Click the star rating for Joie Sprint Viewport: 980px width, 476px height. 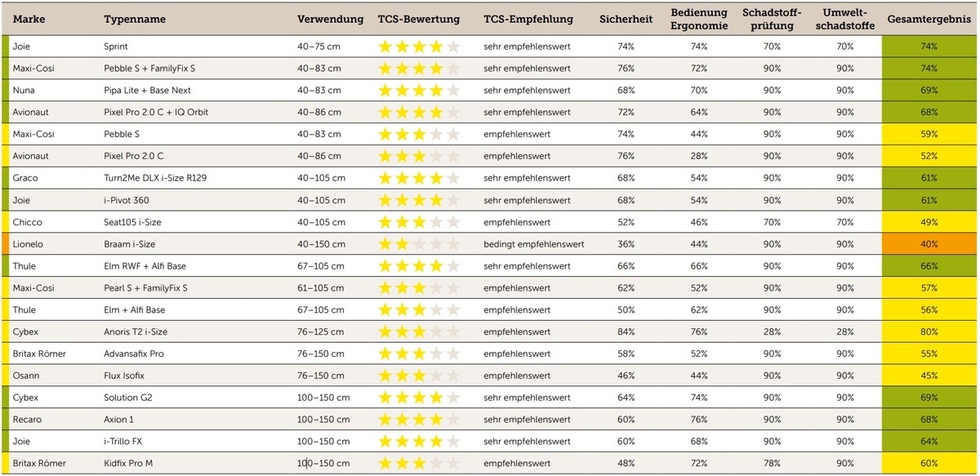(419, 47)
